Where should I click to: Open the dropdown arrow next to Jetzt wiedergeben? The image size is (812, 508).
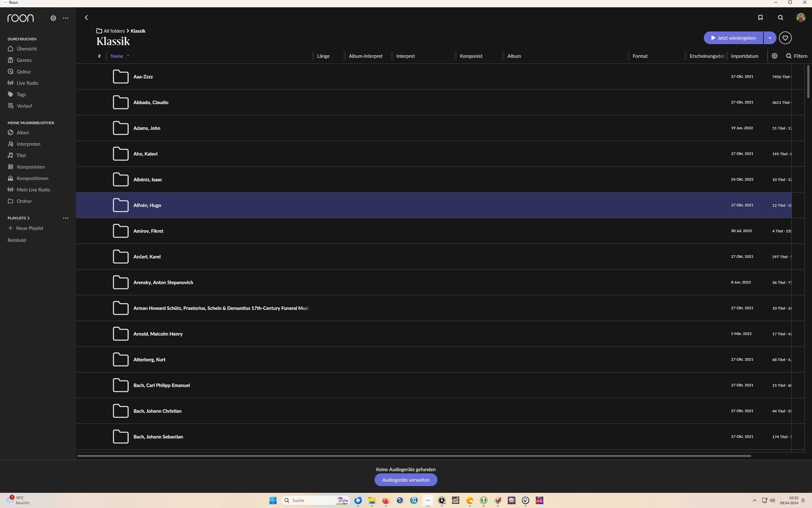(x=770, y=38)
